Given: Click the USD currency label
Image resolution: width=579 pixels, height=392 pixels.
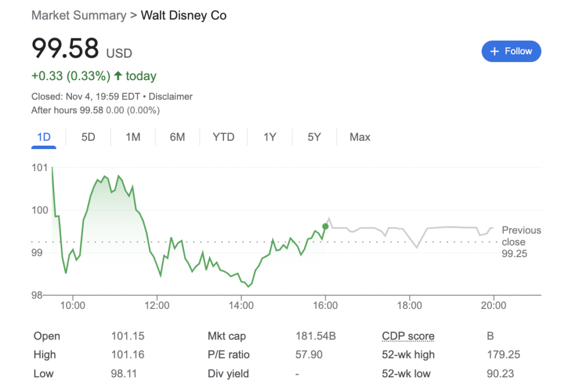Looking at the screenshot, I should coord(119,54).
